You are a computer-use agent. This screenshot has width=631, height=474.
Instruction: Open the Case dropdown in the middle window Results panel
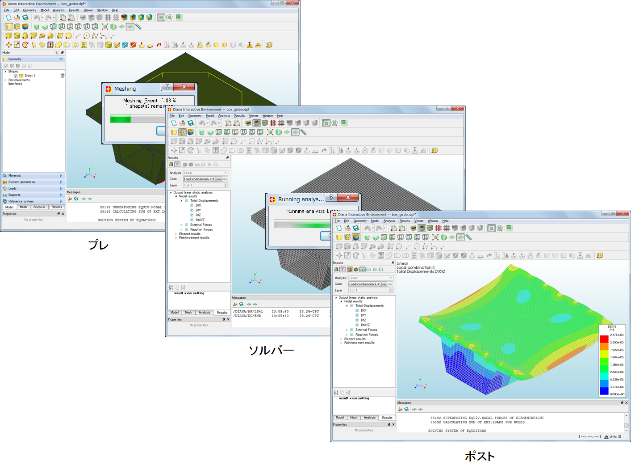205,178
